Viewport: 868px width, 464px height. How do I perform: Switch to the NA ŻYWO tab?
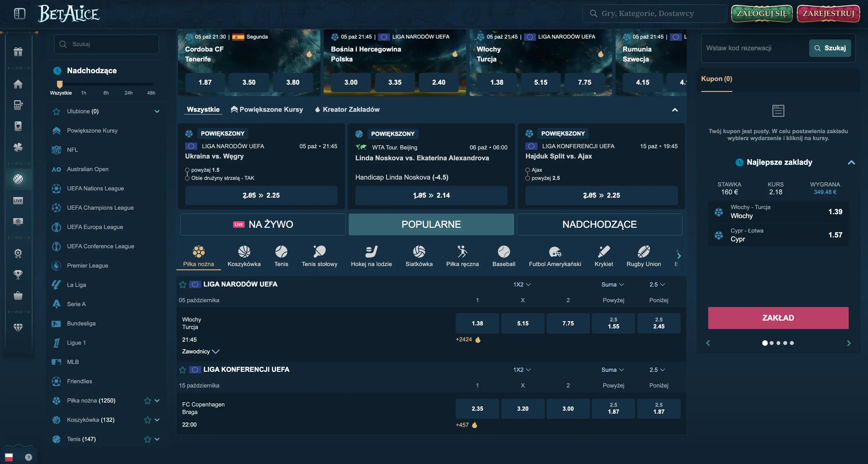[263, 224]
